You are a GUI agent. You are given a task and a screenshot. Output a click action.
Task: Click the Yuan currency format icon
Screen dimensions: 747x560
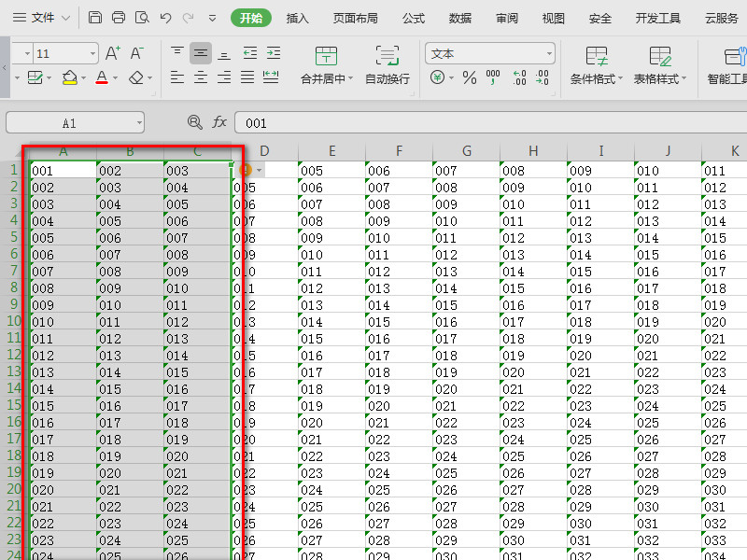click(437, 77)
